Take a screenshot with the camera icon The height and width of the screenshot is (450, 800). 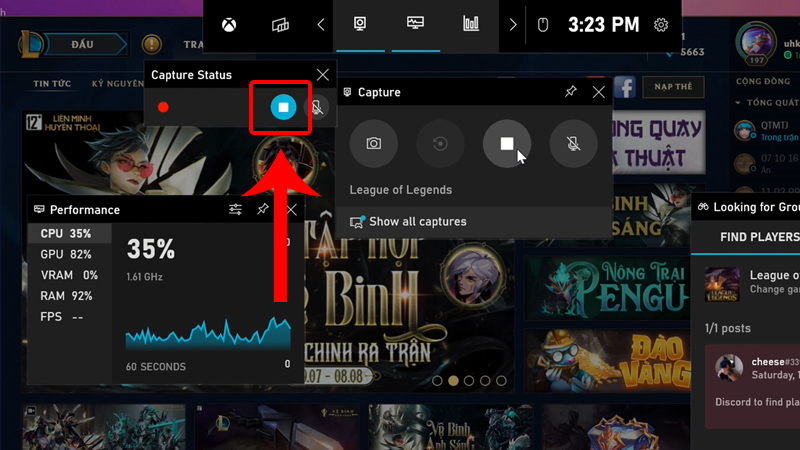point(373,144)
